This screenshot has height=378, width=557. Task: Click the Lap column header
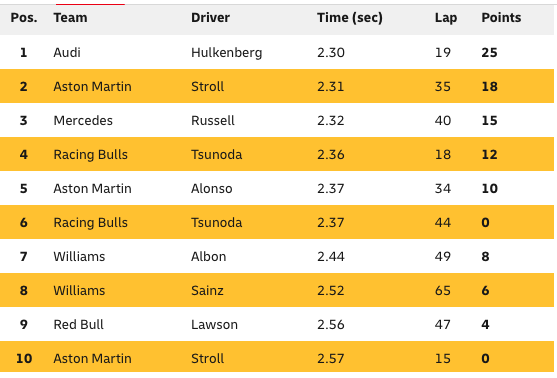[x=446, y=18]
